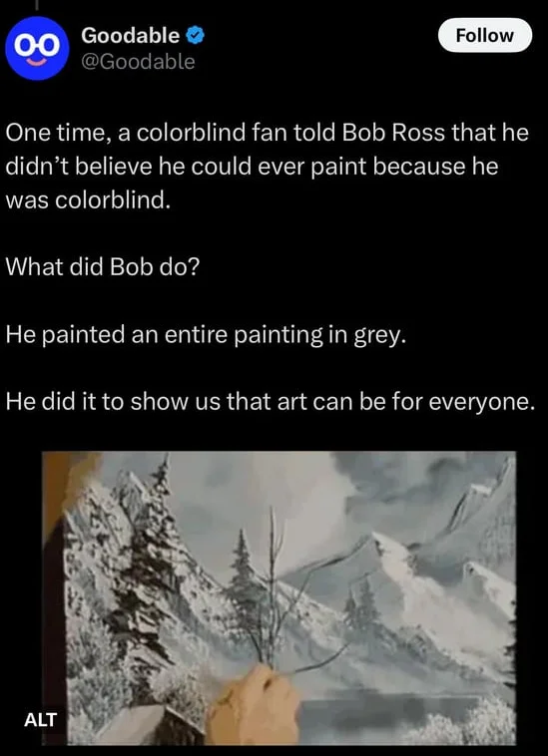Image resolution: width=548 pixels, height=756 pixels.
Task: Open the grey Bob Ross painting image
Action: click(278, 597)
